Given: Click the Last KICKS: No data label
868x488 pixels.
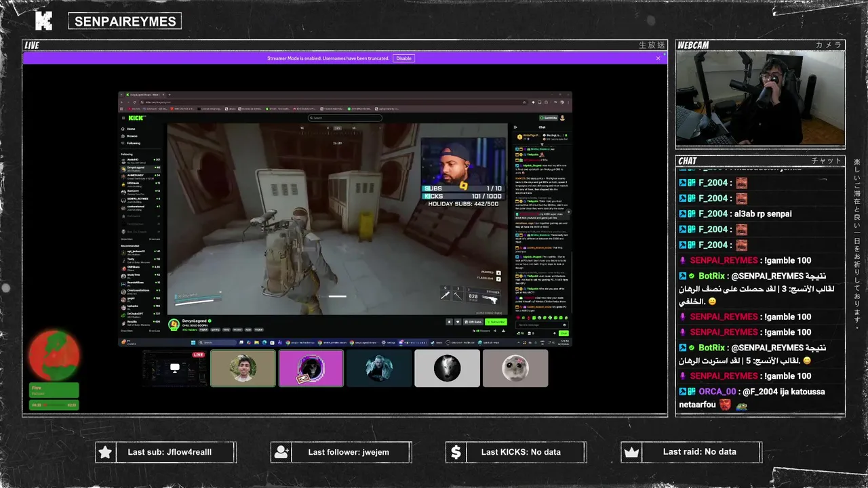Looking at the screenshot, I should click(x=521, y=452).
